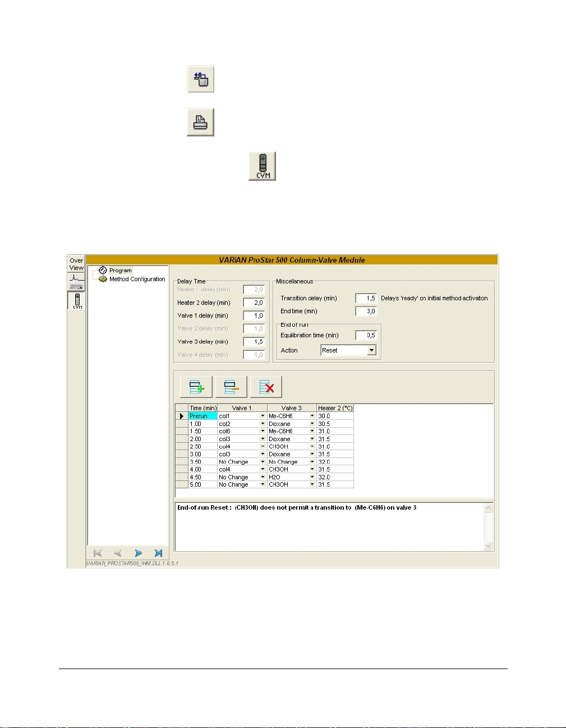Click the Equilibration time input field
Screen dimensions: 566x728
[x=366, y=335]
